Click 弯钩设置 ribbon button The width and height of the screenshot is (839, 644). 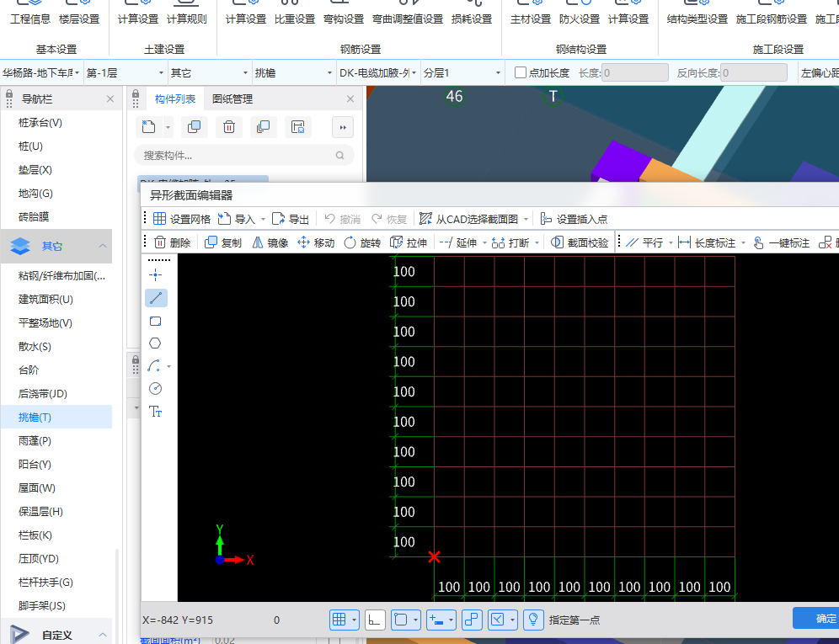(x=344, y=13)
